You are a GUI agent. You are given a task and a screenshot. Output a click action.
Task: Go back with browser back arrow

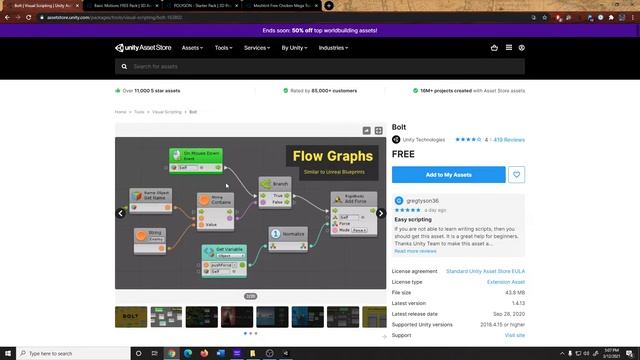coord(7,18)
